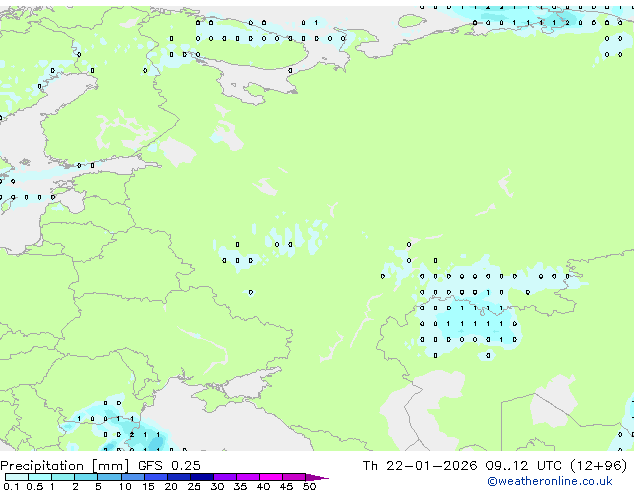Click the legend label '40'

(264, 486)
